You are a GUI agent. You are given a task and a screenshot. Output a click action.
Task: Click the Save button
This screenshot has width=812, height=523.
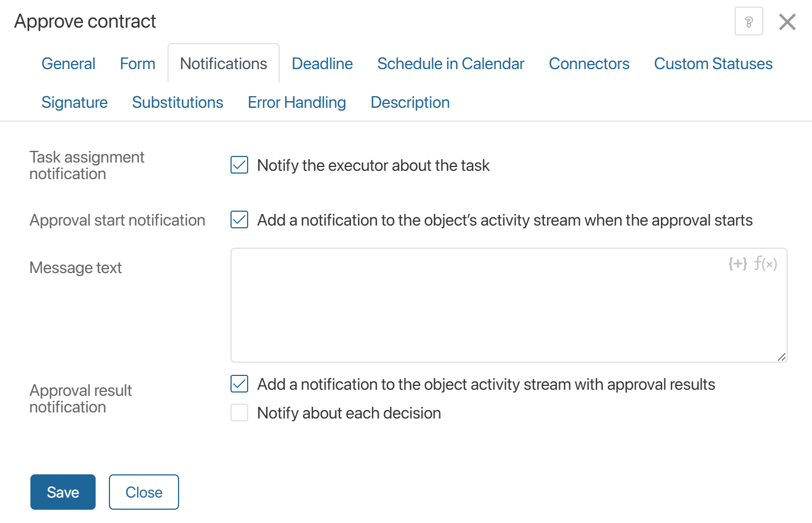(x=63, y=492)
